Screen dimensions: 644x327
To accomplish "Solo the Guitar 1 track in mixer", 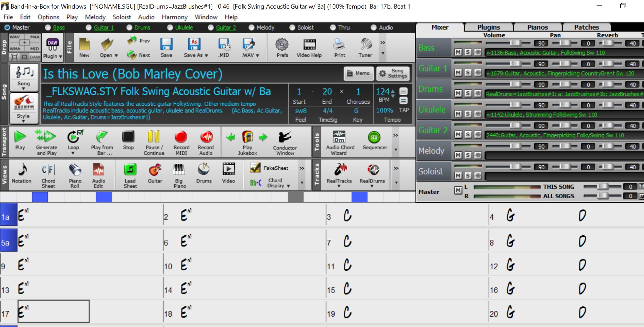I will [x=468, y=73].
